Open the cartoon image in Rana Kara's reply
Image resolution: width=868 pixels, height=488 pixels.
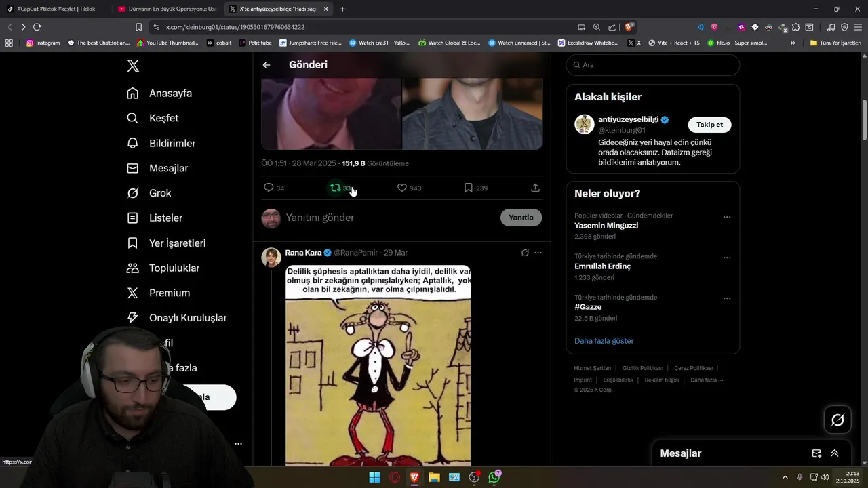378,366
